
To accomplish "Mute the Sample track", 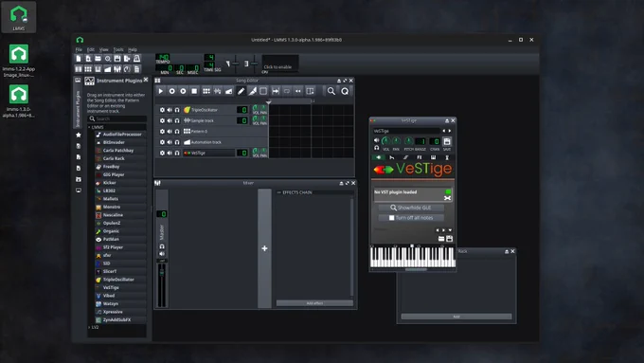I will (x=170, y=120).
